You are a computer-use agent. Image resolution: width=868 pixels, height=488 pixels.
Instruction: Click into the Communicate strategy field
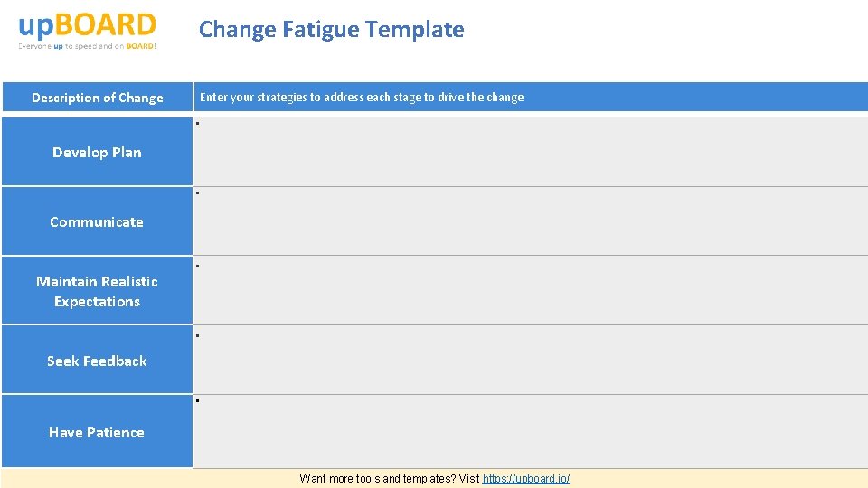pos(531,222)
